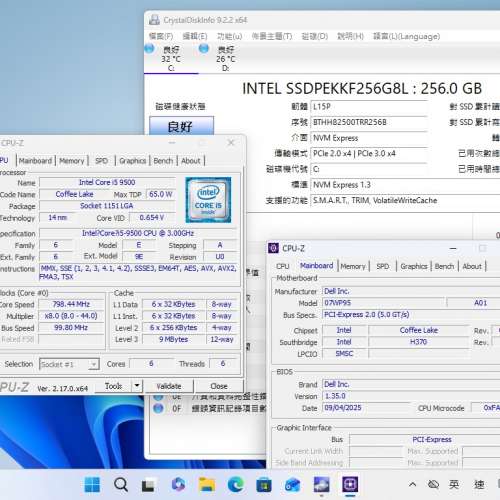Click the network status tray icon
This screenshot has width=500, height=500.
[433, 484]
